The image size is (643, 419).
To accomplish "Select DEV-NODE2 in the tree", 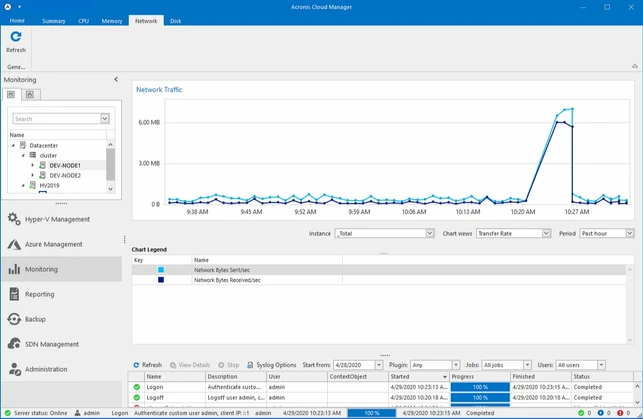I will [x=65, y=175].
